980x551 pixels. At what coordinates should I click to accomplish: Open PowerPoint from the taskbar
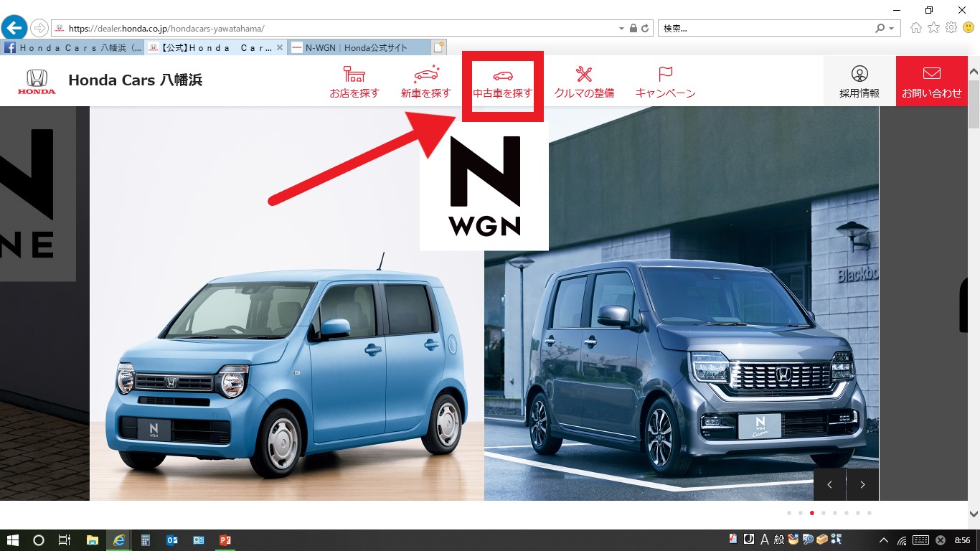point(225,540)
